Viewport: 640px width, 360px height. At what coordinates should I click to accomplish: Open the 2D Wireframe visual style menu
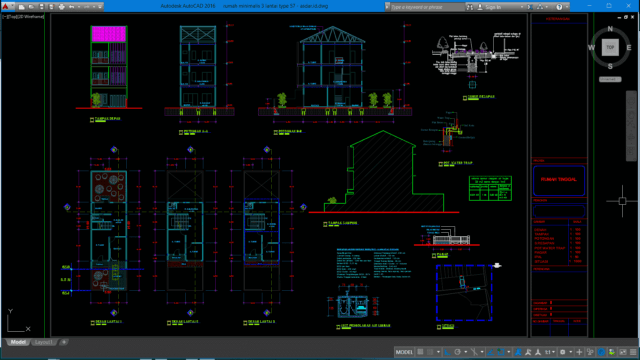(x=31, y=17)
